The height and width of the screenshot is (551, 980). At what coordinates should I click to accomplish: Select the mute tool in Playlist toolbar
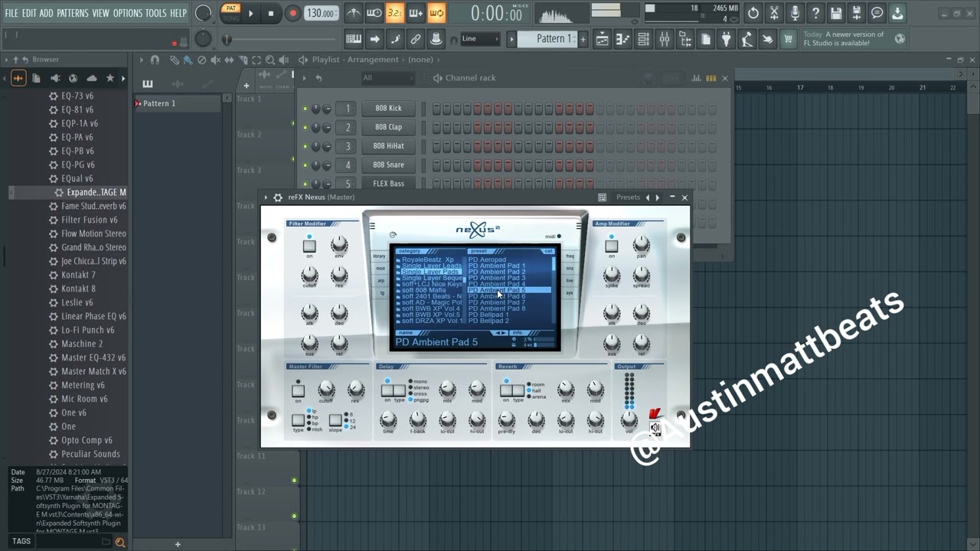click(x=215, y=60)
